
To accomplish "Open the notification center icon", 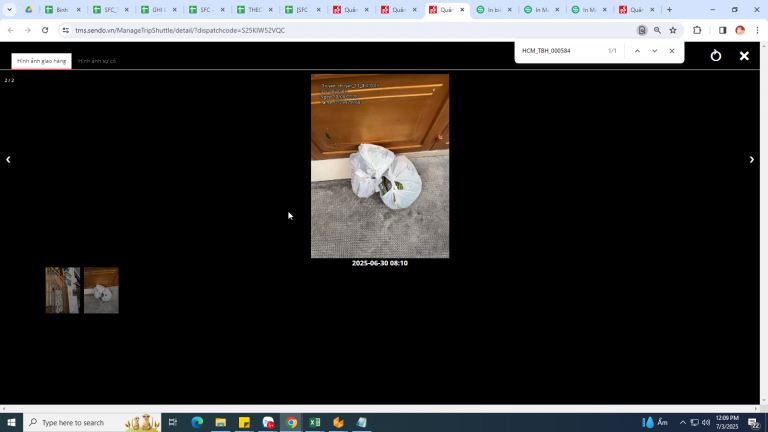I will click(x=753, y=422).
